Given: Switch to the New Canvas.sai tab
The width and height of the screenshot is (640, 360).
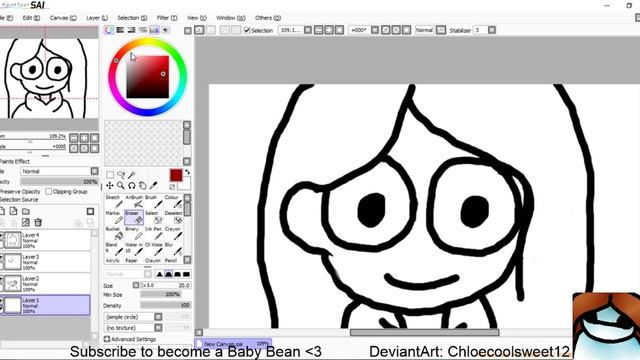Looking at the screenshot, I should [233, 344].
